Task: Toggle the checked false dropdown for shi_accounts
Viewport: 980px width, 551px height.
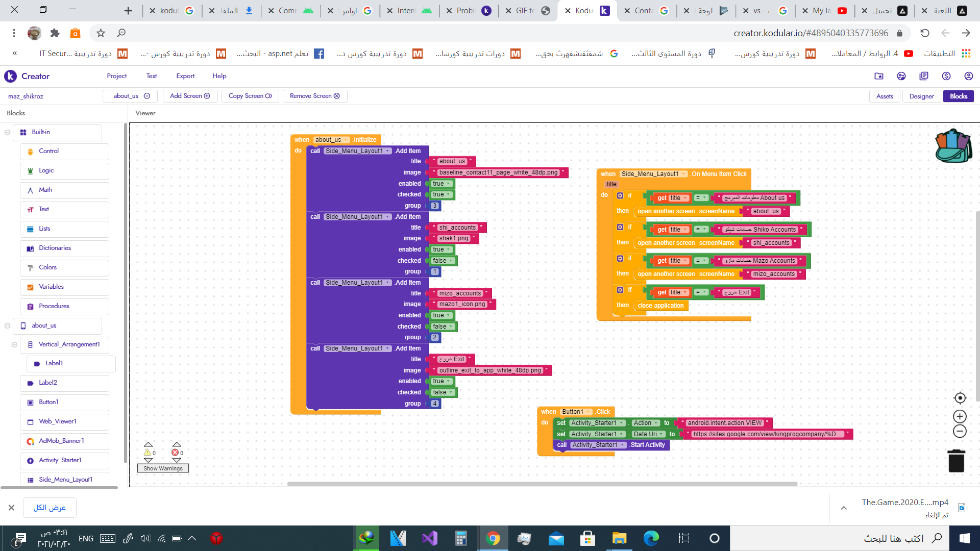Action: [x=442, y=261]
